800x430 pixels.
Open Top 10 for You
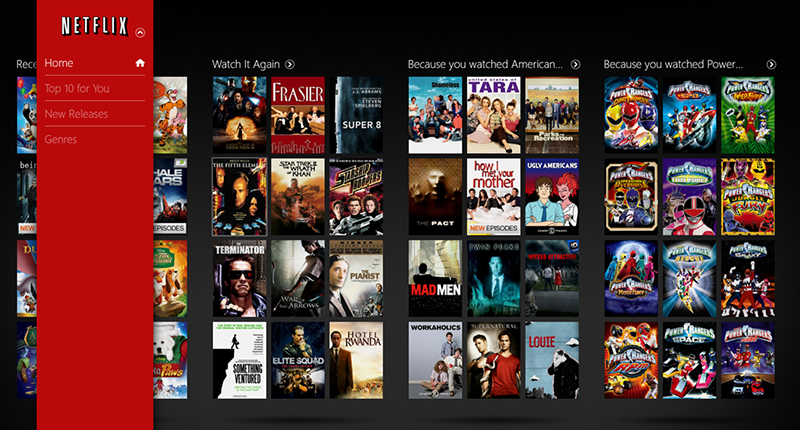coord(77,88)
